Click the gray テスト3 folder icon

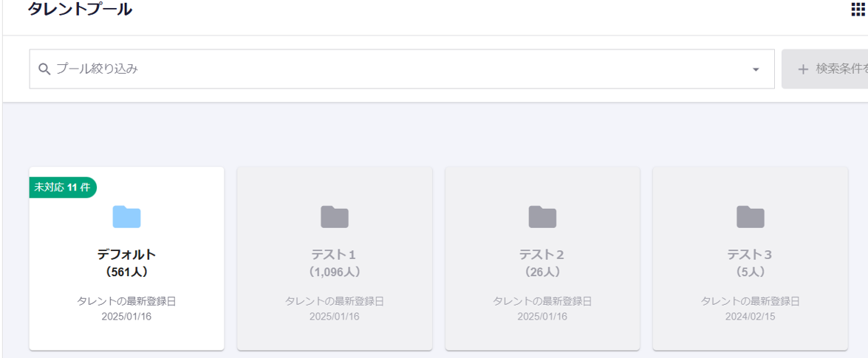(x=751, y=217)
